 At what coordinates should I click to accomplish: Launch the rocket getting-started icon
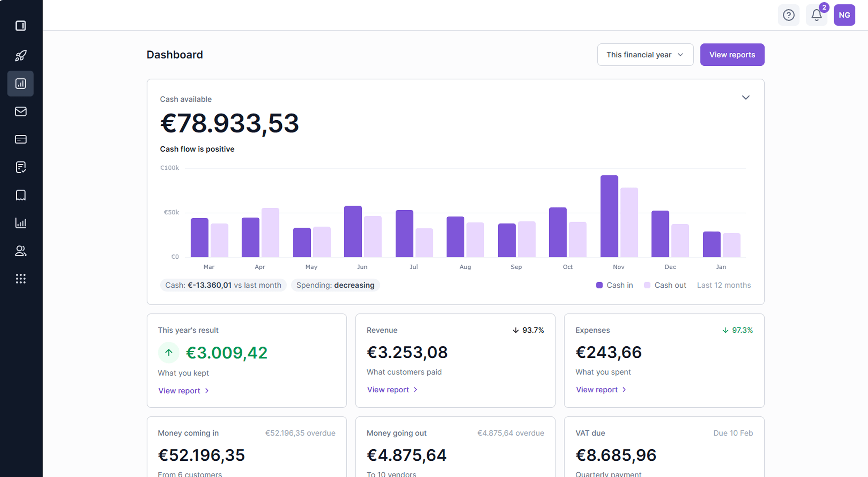click(21, 55)
